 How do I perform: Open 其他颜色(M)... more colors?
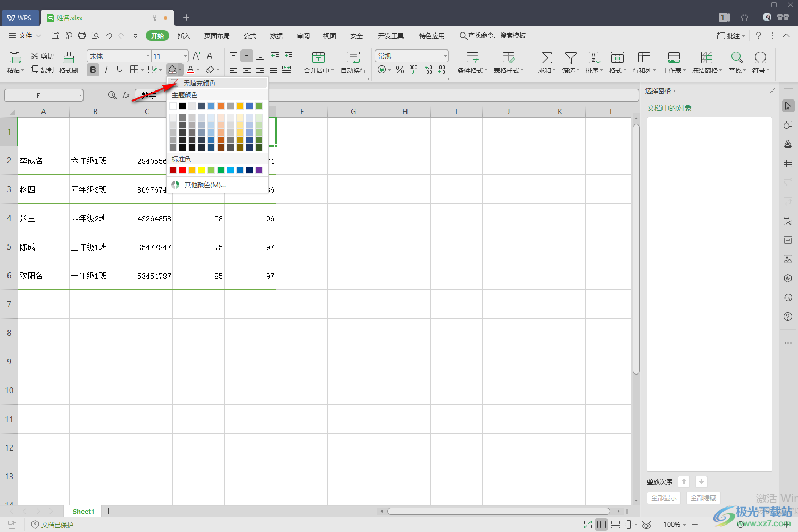[217, 185]
